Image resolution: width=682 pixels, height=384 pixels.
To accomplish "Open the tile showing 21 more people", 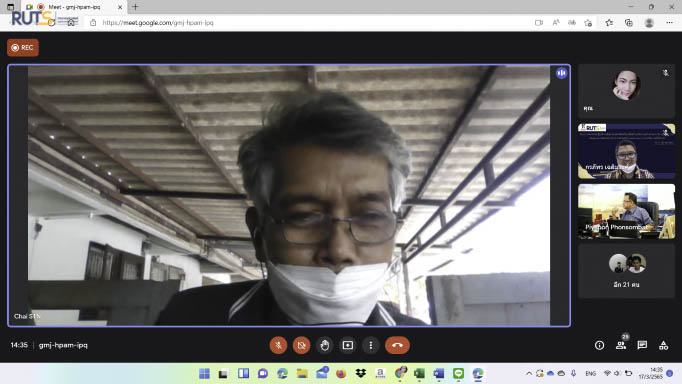I will (x=626, y=271).
